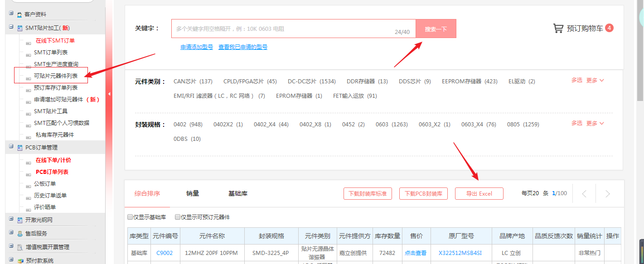The image size is (644, 264).
Task: Switch to the 基础库 tab
Action: point(238,193)
